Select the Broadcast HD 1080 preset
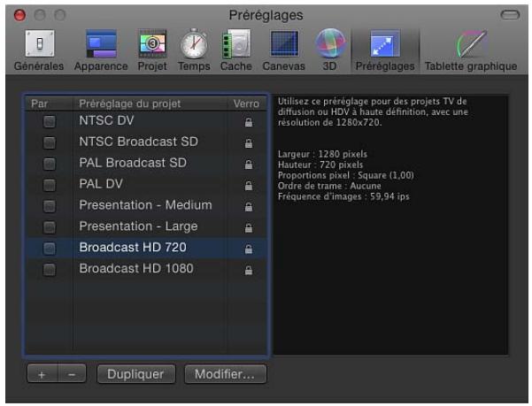The width and height of the screenshot is (532, 406). click(146, 269)
